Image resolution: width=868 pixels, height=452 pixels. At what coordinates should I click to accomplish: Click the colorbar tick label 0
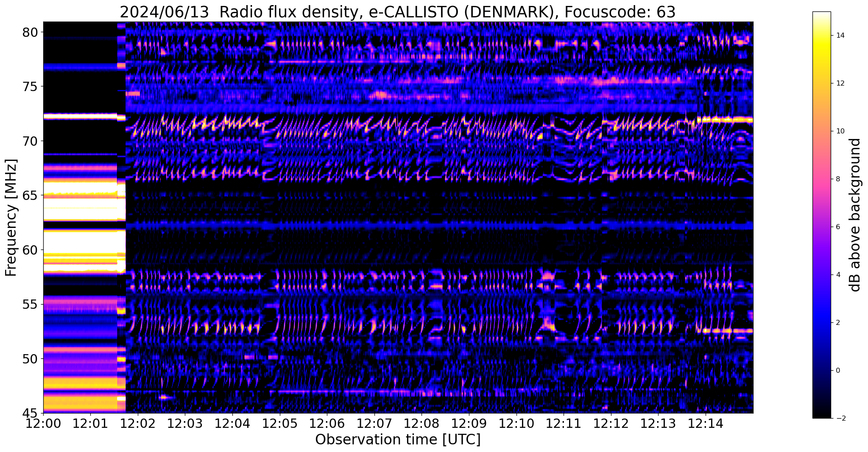point(838,371)
